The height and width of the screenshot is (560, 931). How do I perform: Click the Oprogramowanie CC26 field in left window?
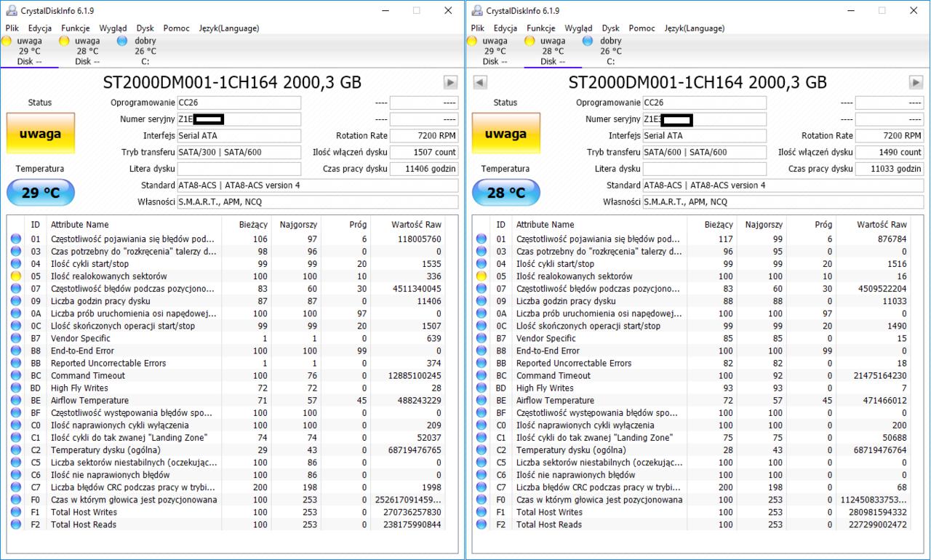(239, 103)
